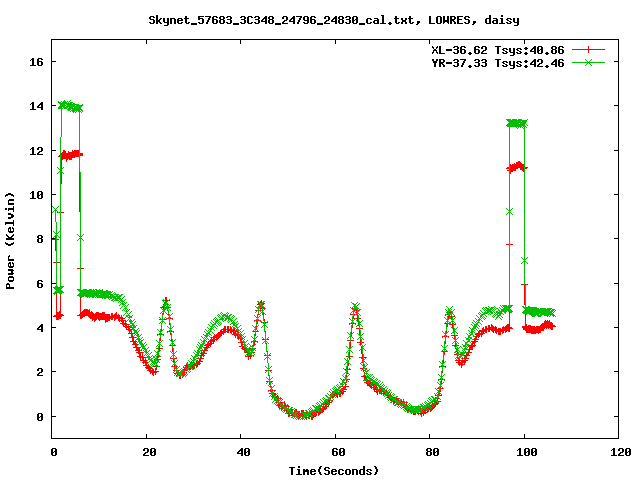The image size is (640, 480).
Task: Click the Power (Kelvin) y-axis label
Action: (x=10, y=241)
